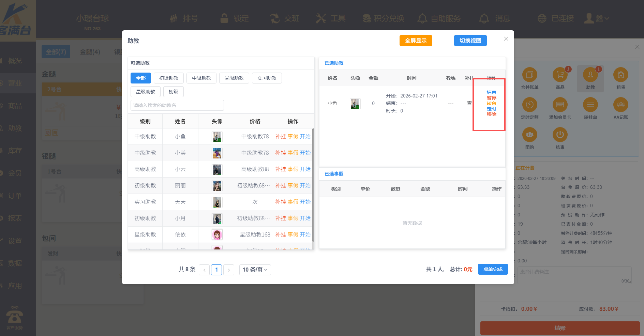Image resolution: width=644 pixels, height=336 pixels.
Task: Open the 商品 shopping cart icon
Action: point(560,75)
